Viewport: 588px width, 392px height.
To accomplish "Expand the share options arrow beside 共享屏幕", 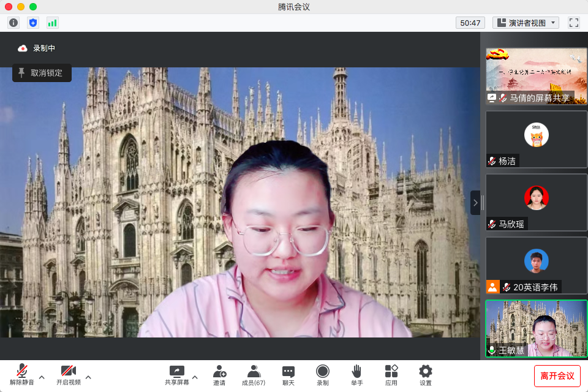I will pyautogui.click(x=195, y=377).
